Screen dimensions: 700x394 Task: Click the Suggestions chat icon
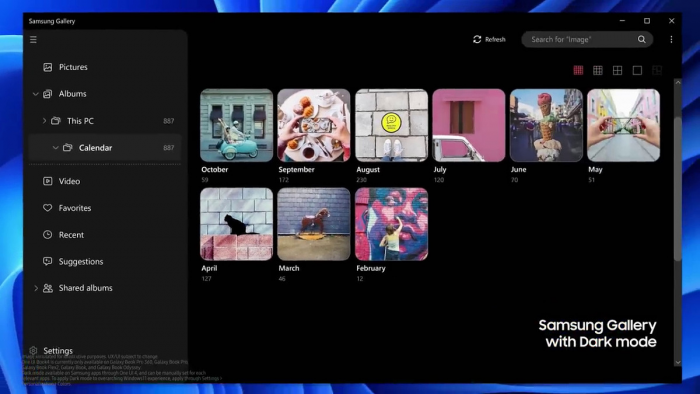47,261
